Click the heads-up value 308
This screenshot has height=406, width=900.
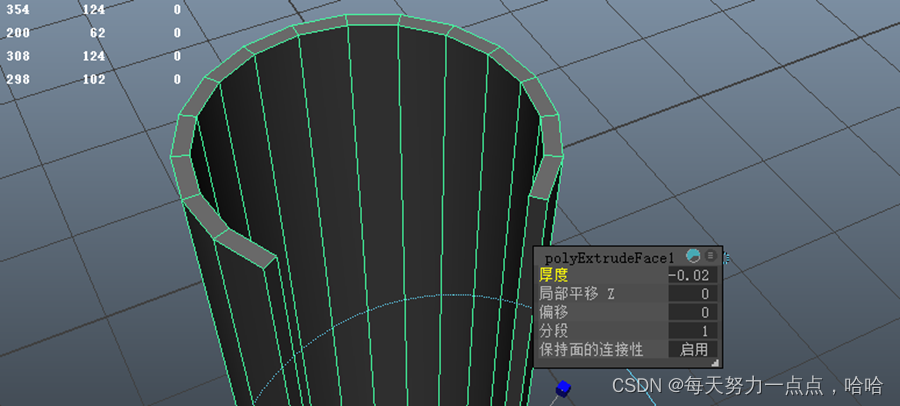click(x=18, y=56)
